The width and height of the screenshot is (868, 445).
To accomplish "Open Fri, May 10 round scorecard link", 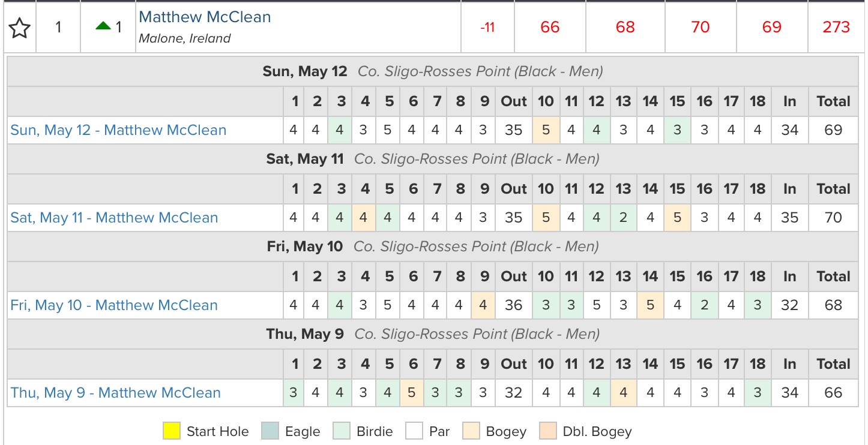I will click(114, 305).
